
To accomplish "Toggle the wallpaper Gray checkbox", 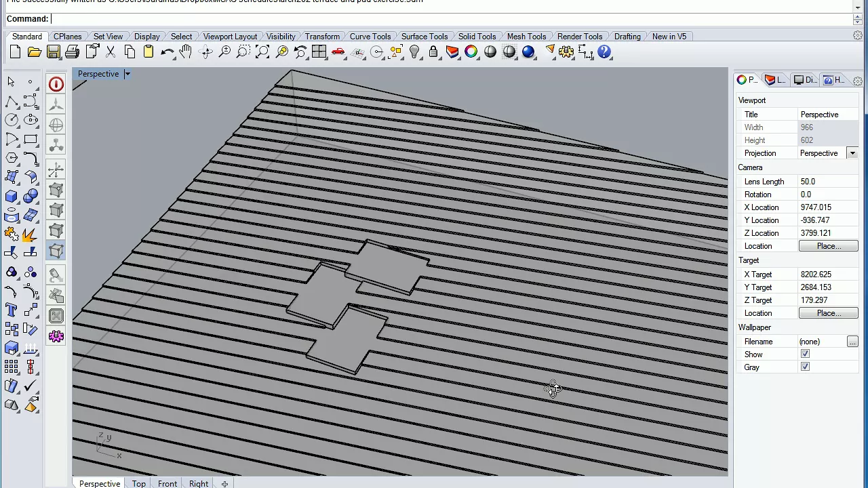I will click(x=805, y=367).
